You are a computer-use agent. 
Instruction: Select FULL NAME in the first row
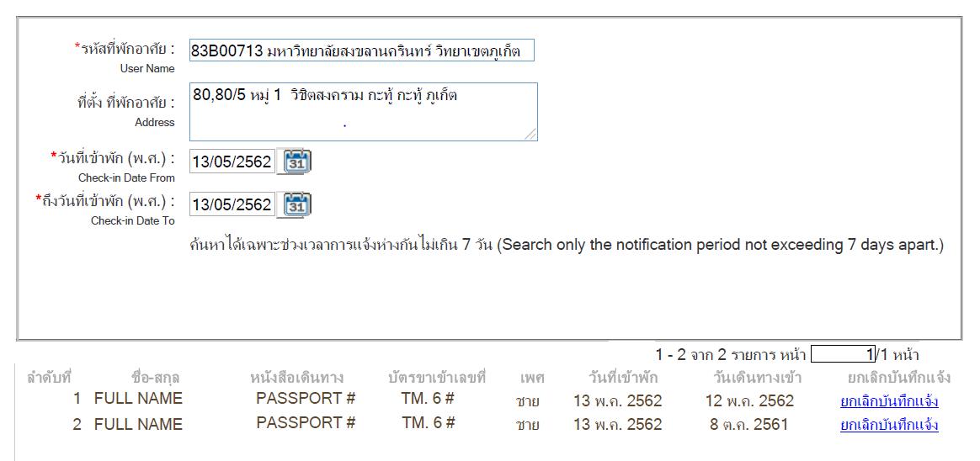click(x=138, y=399)
